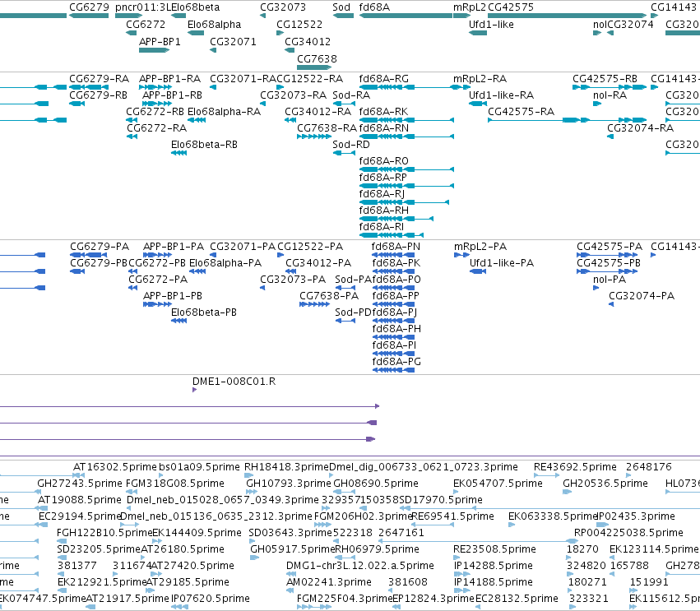Select the fd68A-PN protein label
Viewport: 700px width, 611px height.
pyautogui.click(x=396, y=247)
